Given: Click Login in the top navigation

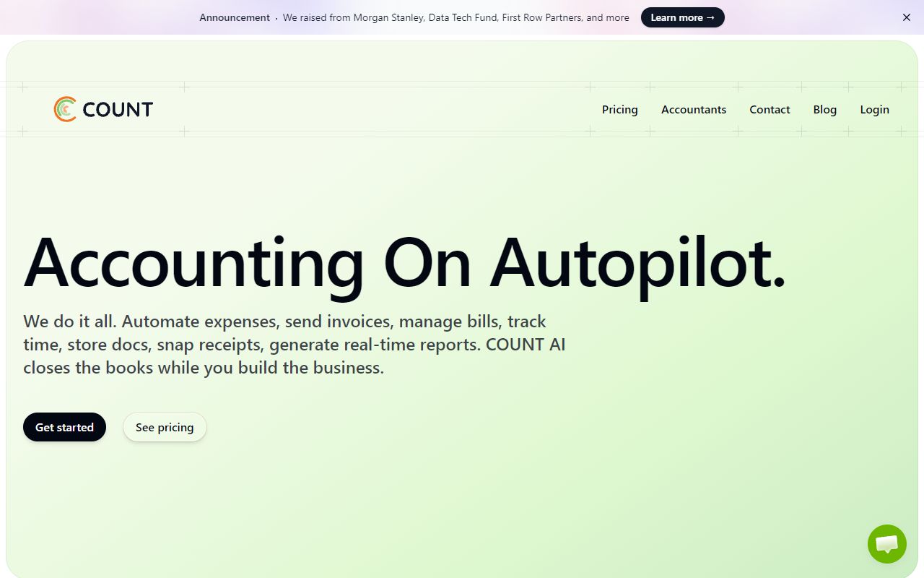Looking at the screenshot, I should [x=874, y=109].
